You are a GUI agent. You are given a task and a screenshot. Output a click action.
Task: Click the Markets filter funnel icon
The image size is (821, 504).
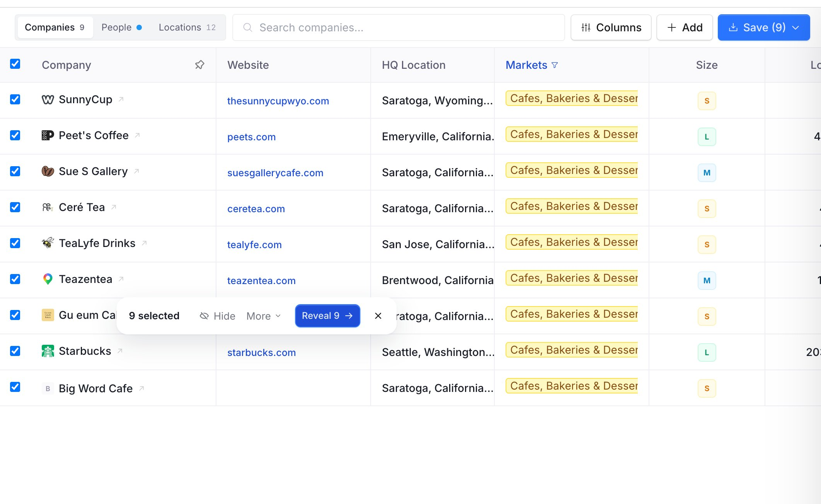click(x=555, y=65)
